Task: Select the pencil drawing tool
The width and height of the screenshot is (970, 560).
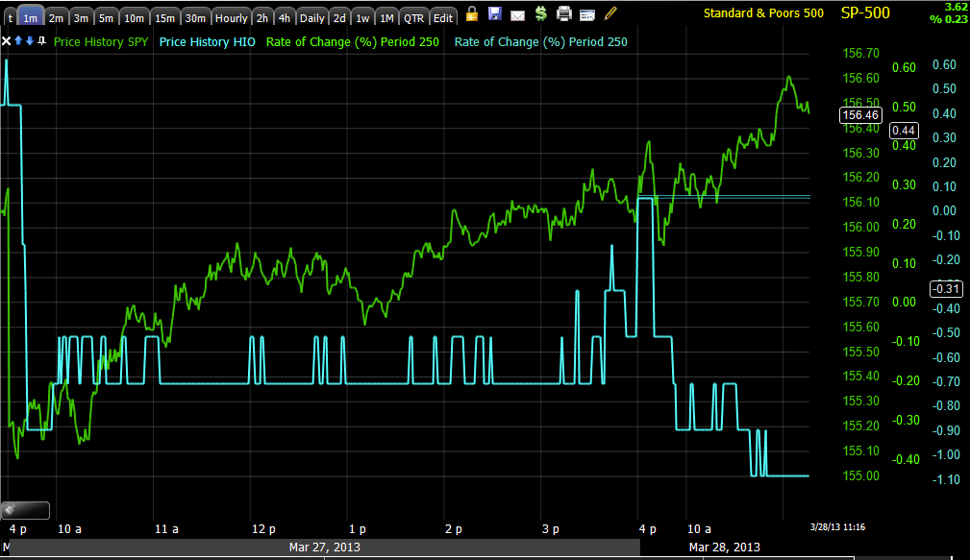Action: tap(610, 13)
